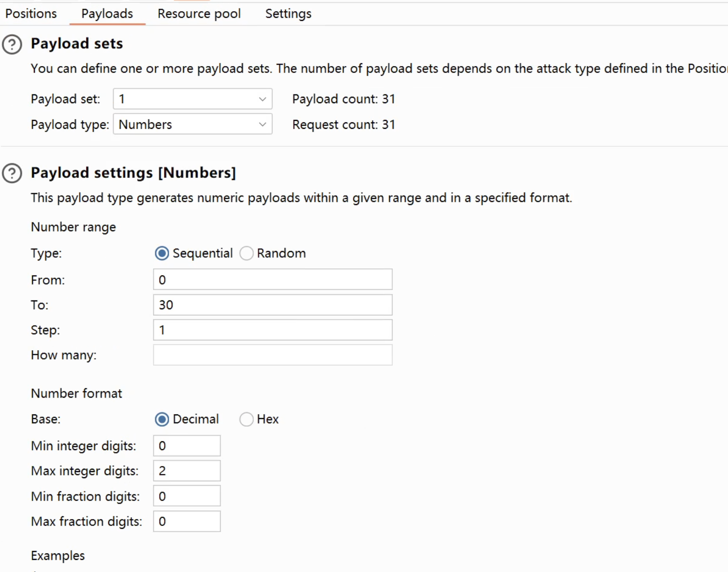Click the From value field

point(272,280)
